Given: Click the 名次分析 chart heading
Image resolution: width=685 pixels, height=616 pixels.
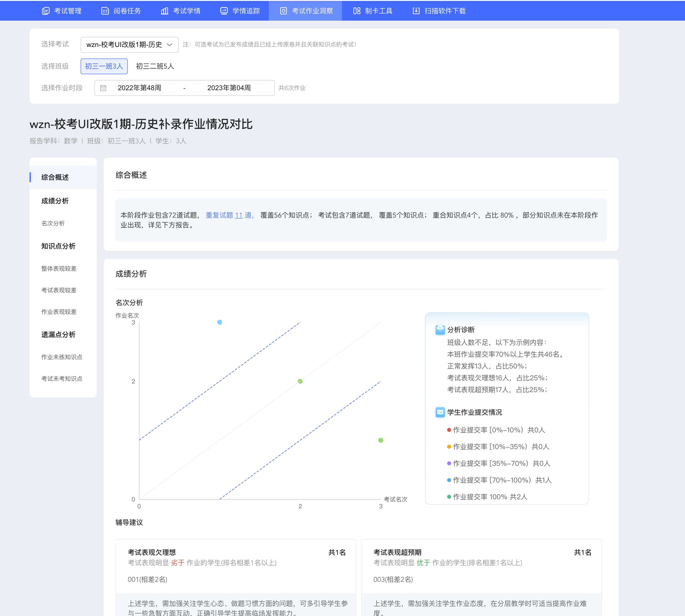Looking at the screenshot, I should [129, 303].
